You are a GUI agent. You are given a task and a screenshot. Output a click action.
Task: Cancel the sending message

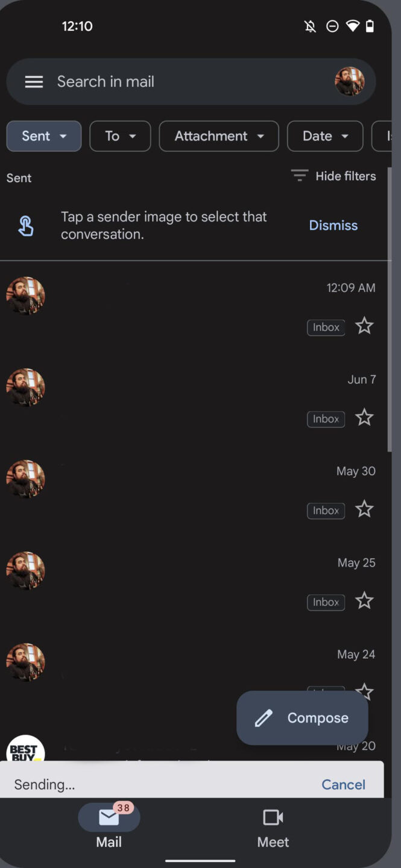tap(343, 784)
